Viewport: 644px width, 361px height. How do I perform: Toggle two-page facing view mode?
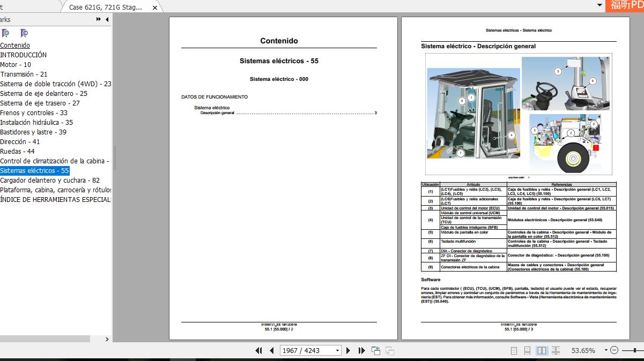point(542,350)
